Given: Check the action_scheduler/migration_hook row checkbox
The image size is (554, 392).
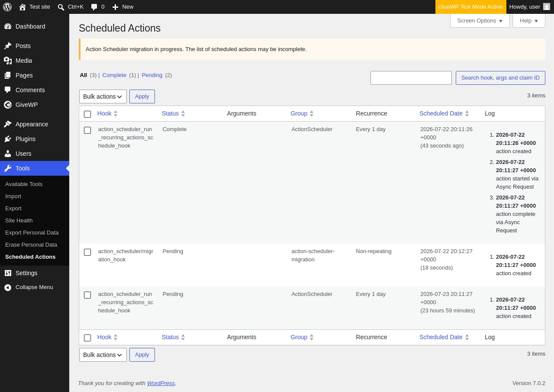Looking at the screenshot, I should (87, 252).
